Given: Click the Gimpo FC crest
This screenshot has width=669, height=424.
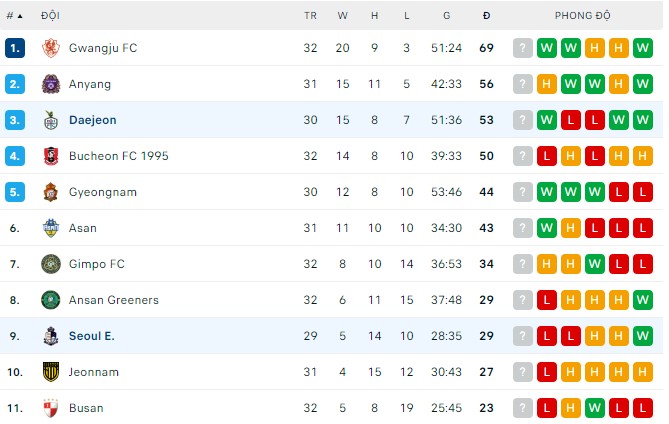Looking at the screenshot, I should (50, 264).
